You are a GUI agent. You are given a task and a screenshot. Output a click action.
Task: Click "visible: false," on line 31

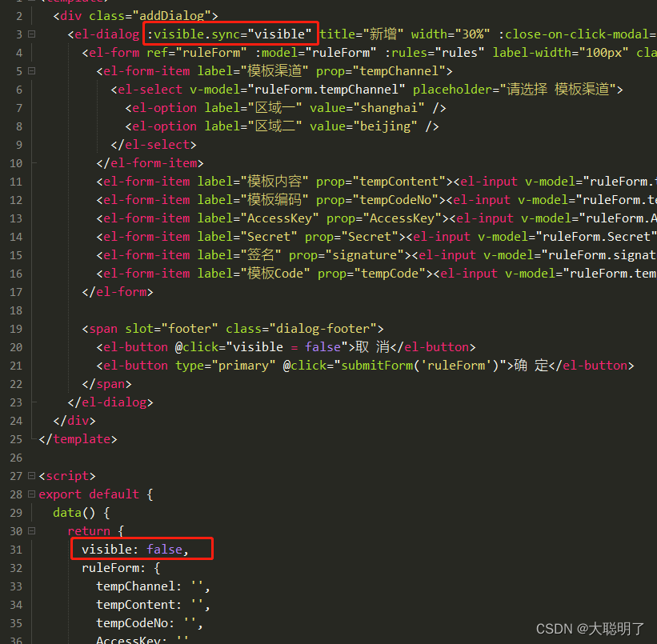click(x=135, y=550)
